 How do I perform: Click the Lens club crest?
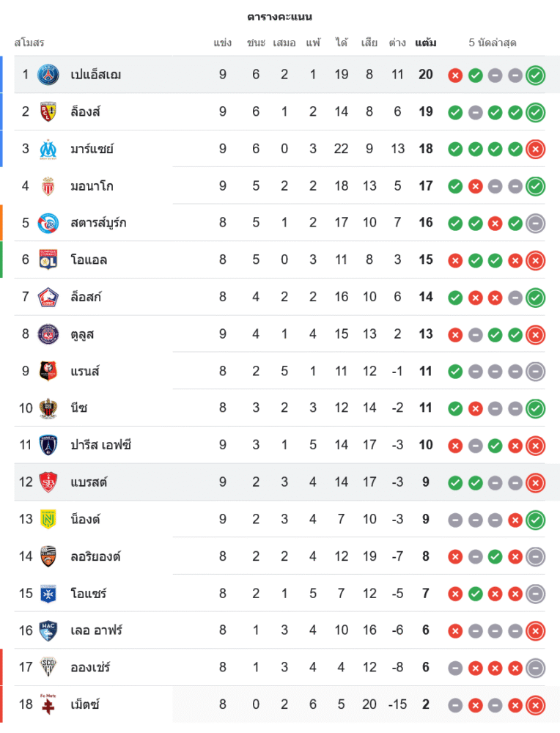click(48, 111)
